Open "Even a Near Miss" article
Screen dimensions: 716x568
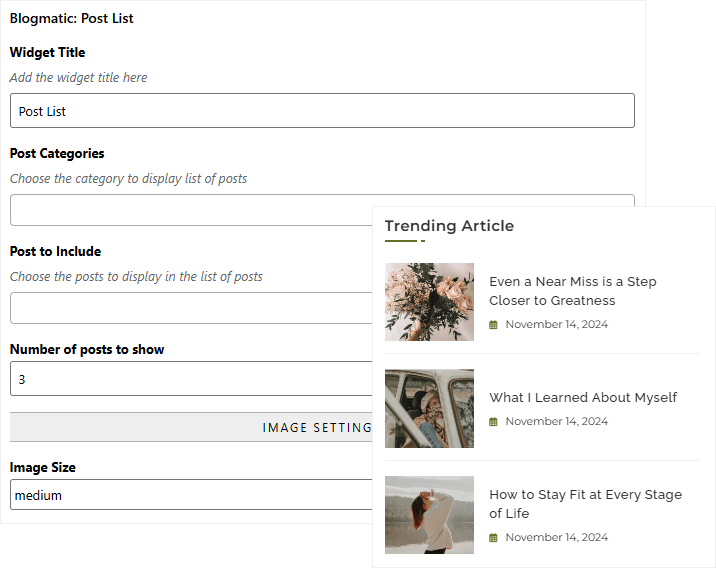click(572, 291)
